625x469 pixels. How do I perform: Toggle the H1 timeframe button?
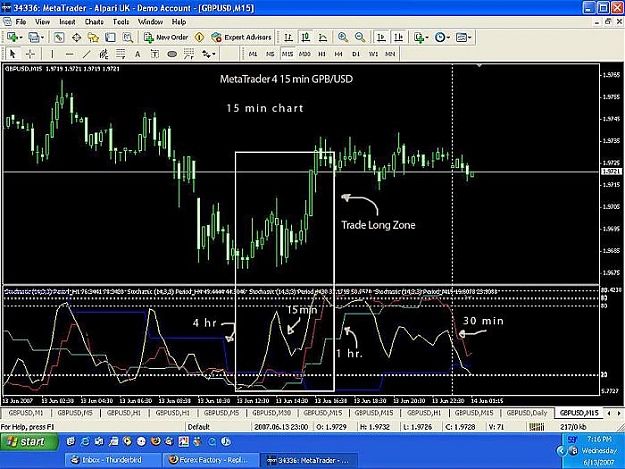click(322, 54)
